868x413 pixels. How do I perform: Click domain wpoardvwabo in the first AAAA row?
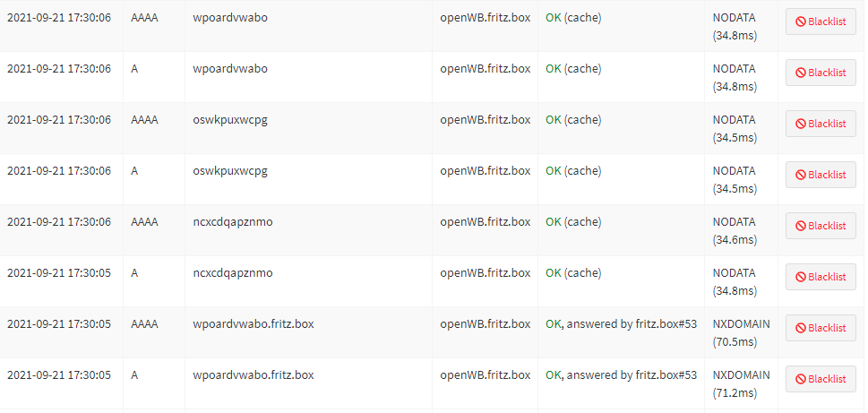pyautogui.click(x=230, y=17)
